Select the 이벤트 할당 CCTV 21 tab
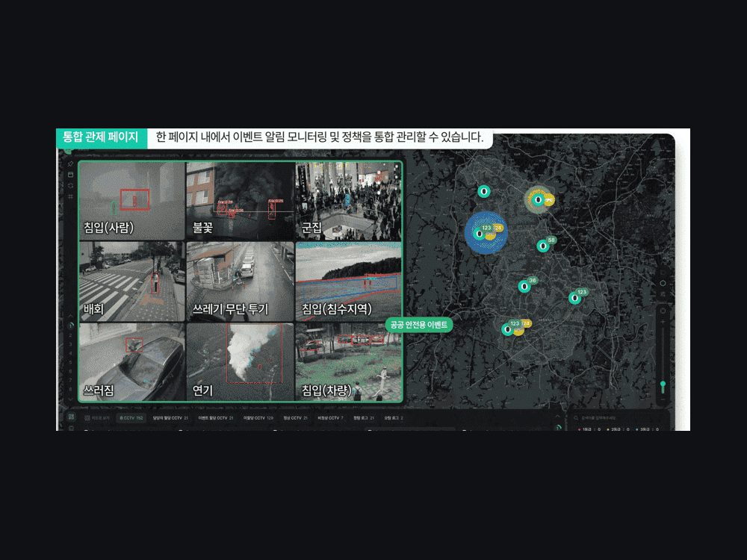747x560 pixels. [215, 418]
